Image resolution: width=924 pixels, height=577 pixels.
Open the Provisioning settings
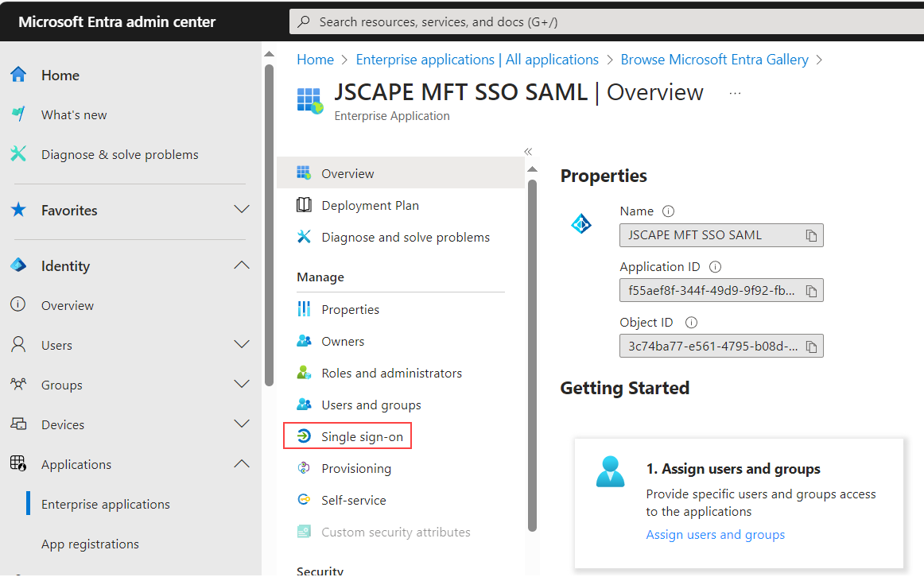[x=355, y=468]
